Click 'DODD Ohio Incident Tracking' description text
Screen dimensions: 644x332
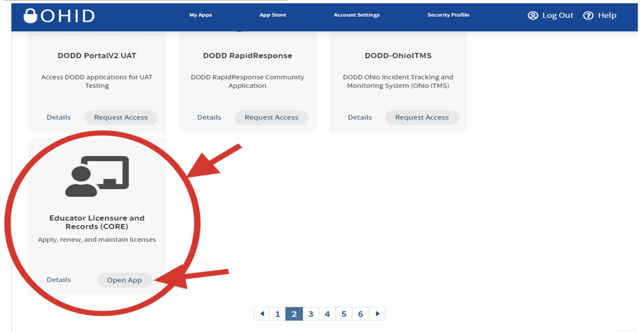[398, 81]
